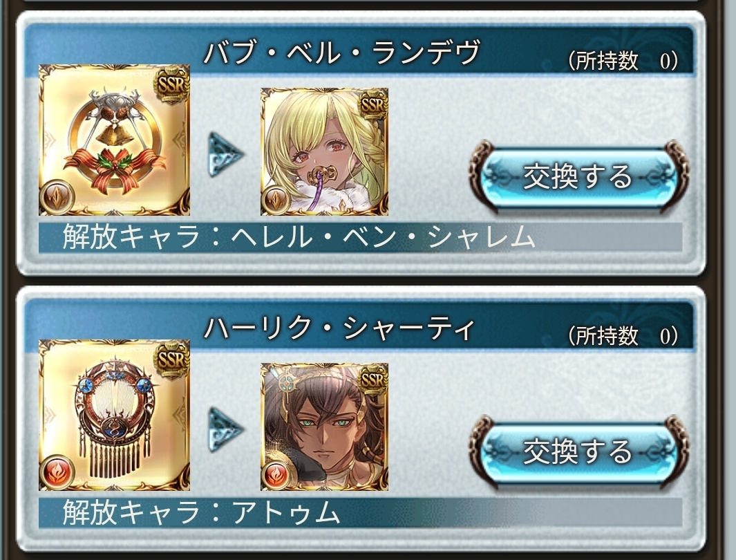Viewport: 736px width, 560px height.
Task: Tap the 所持数 0 count of the bell weapon
Action: pyautogui.click(x=623, y=61)
